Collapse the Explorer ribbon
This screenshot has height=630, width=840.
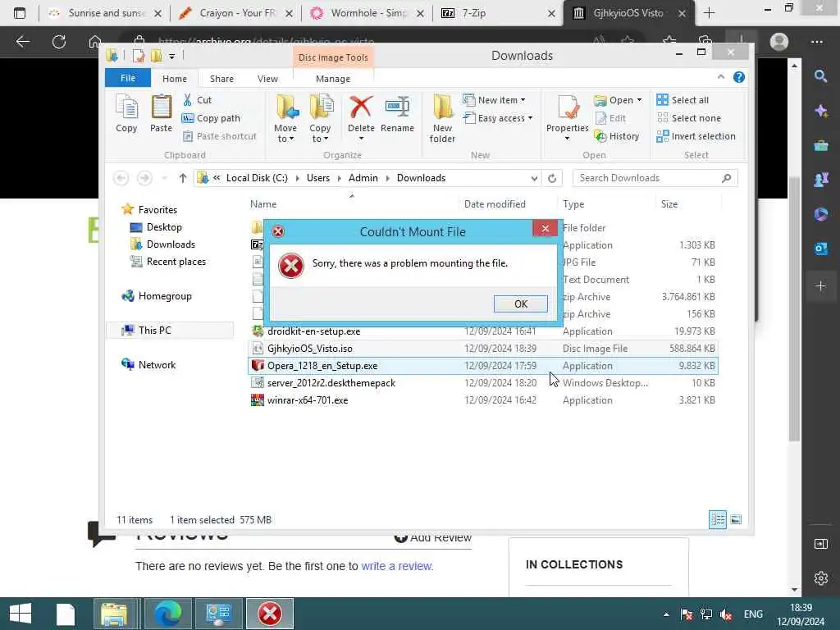coord(721,77)
